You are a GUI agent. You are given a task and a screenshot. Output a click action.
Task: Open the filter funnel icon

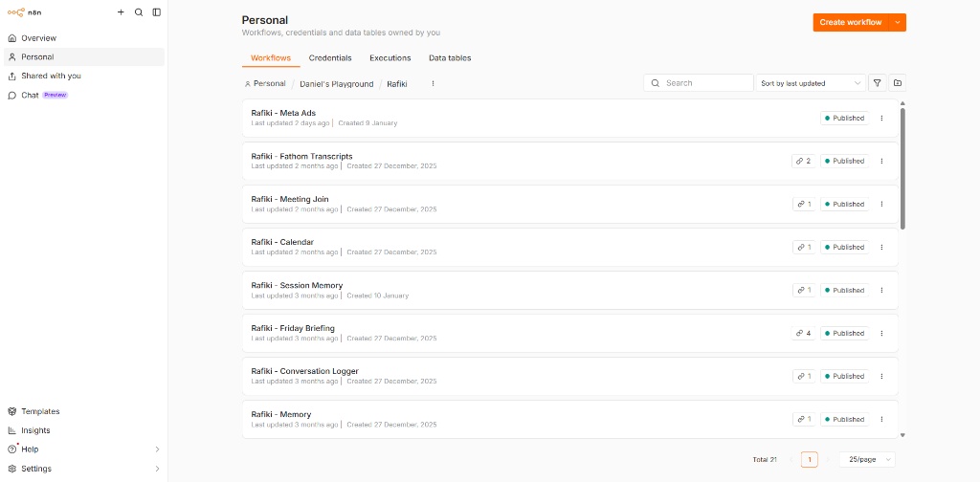pyautogui.click(x=878, y=83)
